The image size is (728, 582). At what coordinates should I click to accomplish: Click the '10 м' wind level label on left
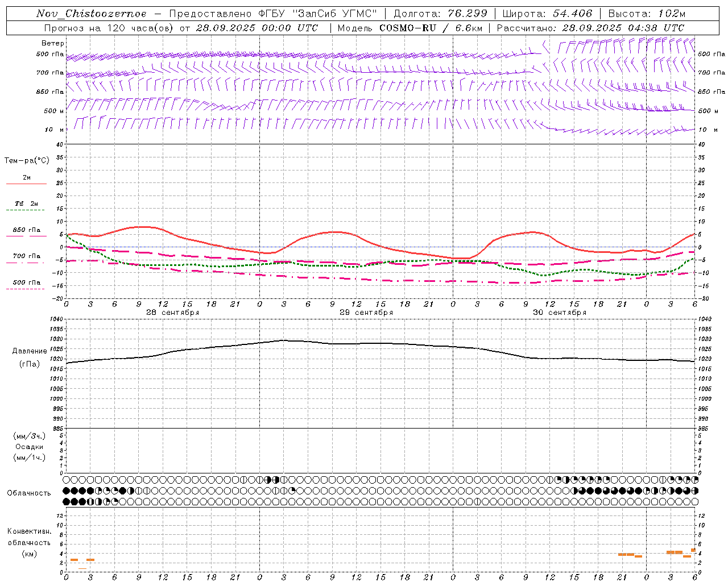coord(55,130)
